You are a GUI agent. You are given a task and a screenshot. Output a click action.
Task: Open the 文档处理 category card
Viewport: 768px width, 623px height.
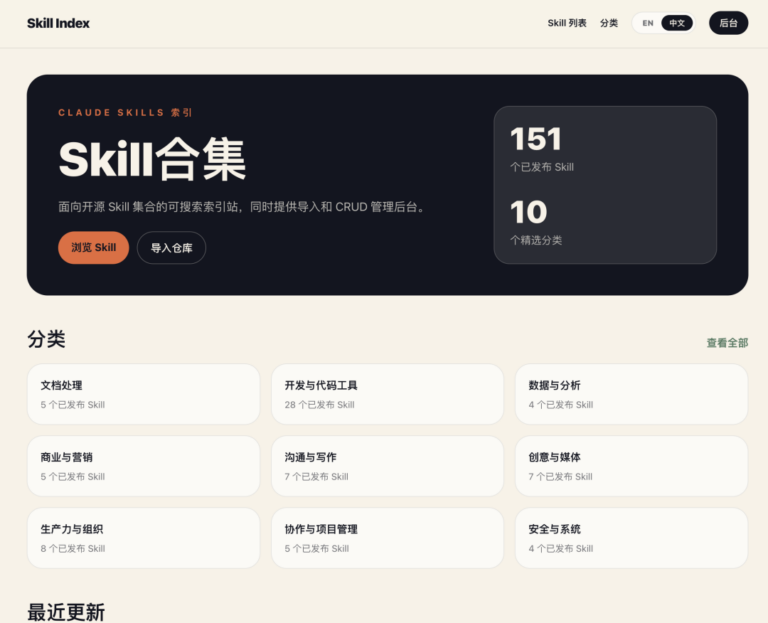click(144, 394)
